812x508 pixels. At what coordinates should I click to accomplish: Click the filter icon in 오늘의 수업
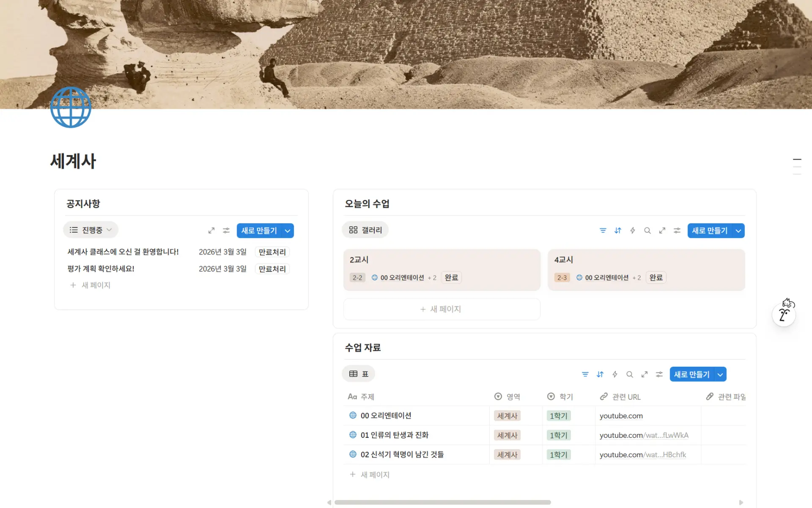(x=603, y=230)
